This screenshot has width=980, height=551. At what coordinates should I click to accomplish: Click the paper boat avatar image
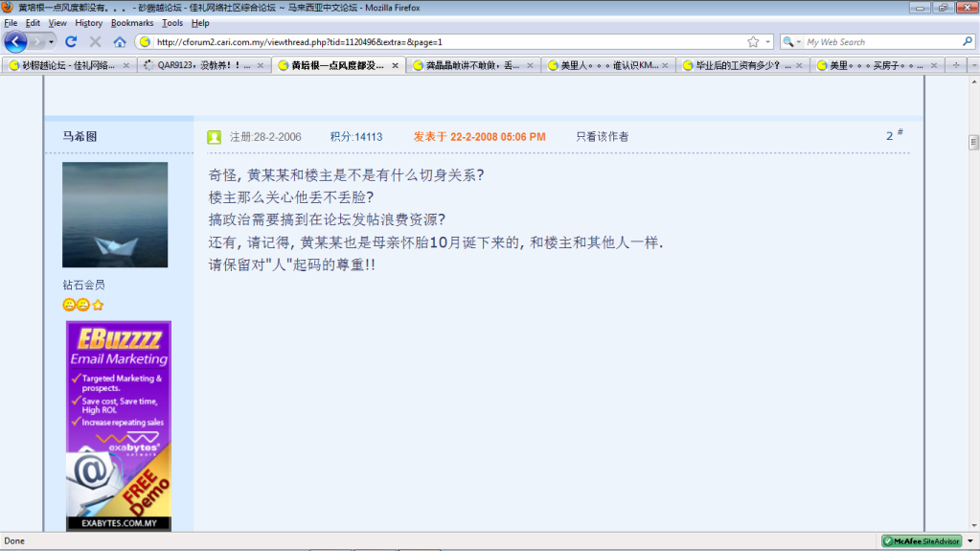(115, 215)
